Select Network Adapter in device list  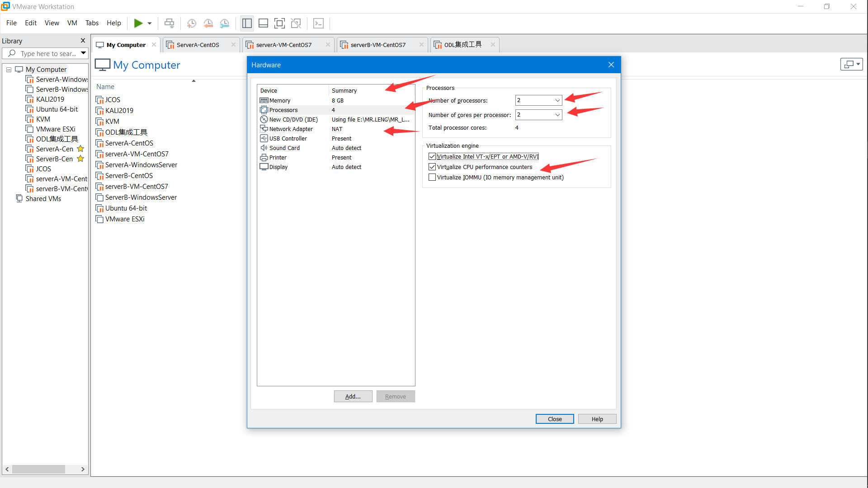pyautogui.click(x=291, y=129)
